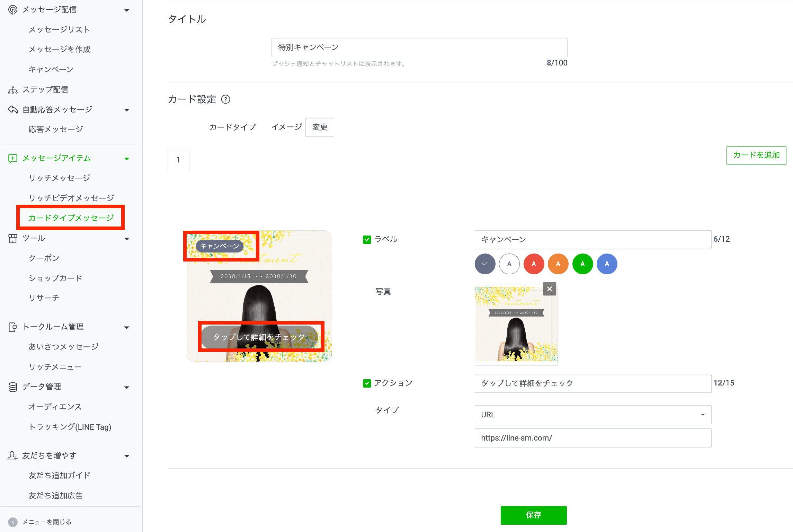Click the step delivery hierarchy icon

tap(12, 90)
